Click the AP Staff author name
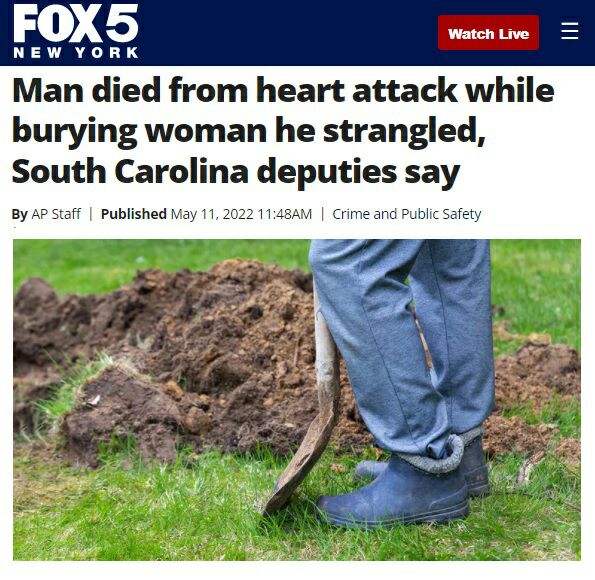Image resolution: width=595 pixels, height=580 pixels. [56, 214]
